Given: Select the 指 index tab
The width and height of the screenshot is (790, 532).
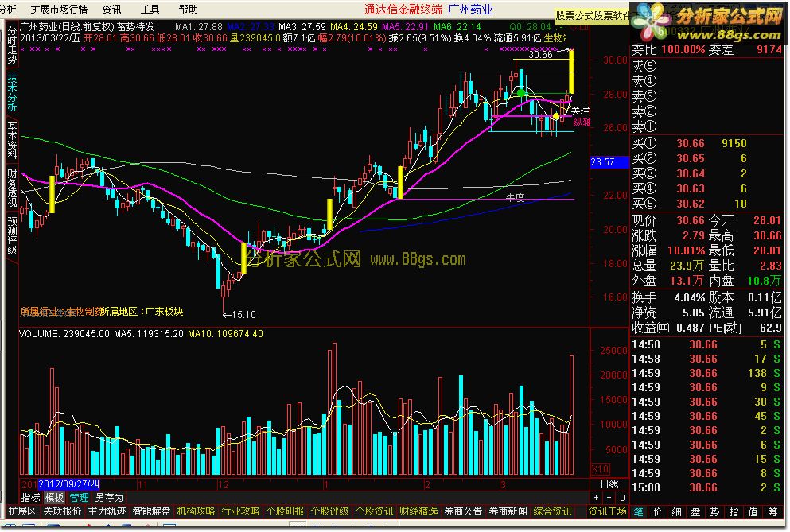Looking at the screenshot, I should (x=734, y=511).
